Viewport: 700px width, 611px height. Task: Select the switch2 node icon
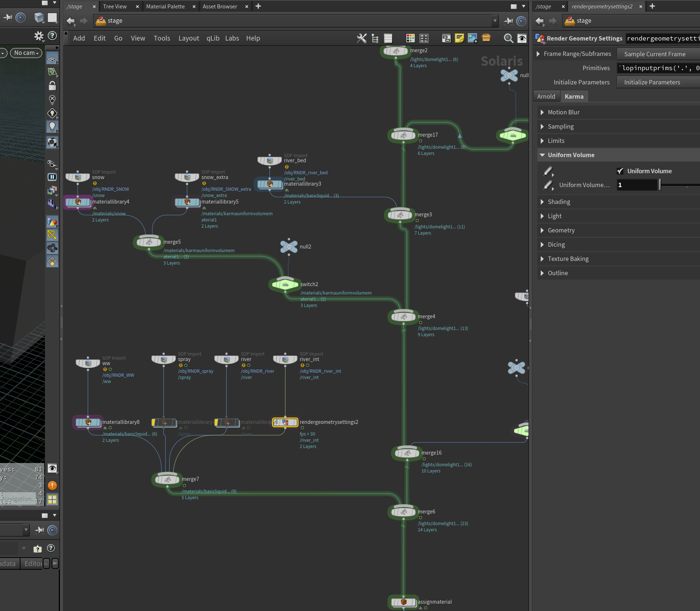[x=285, y=284]
